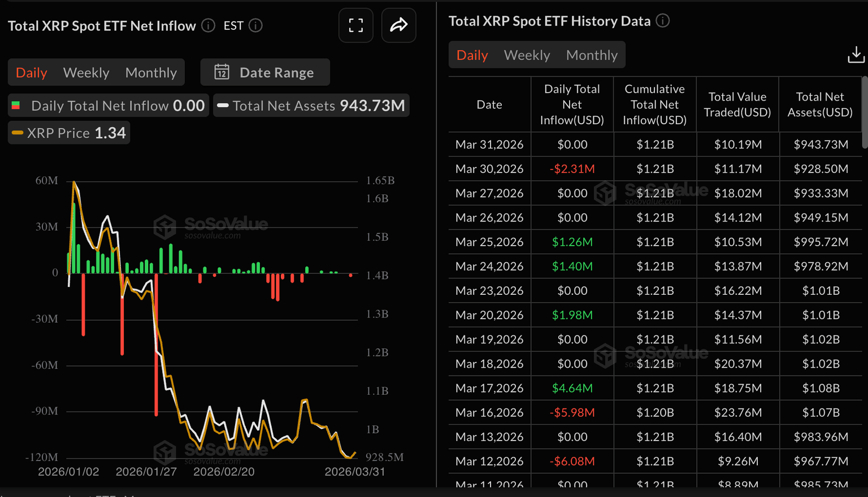Toggle the Daily Total Net Inflow legend item
The image size is (868, 497).
pos(107,105)
